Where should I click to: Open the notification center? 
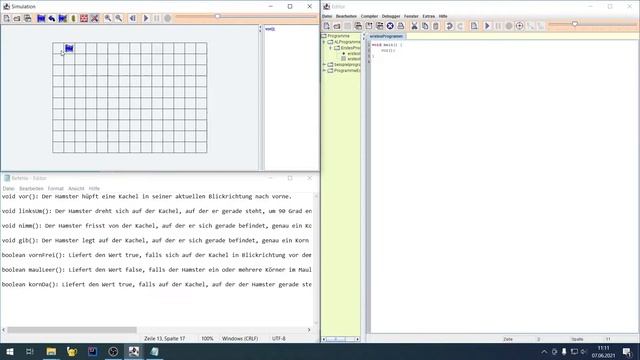627,351
